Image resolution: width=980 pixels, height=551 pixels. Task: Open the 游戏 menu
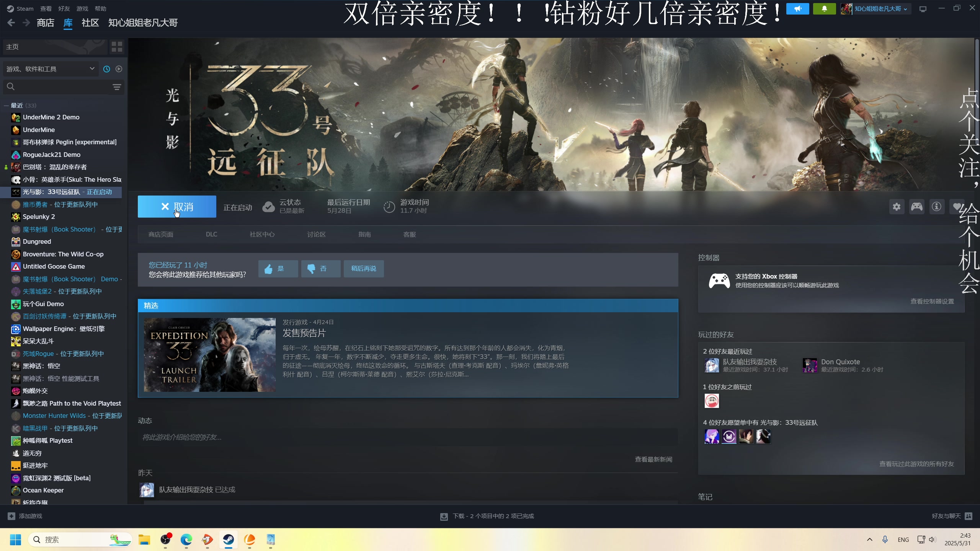point(82,8)
